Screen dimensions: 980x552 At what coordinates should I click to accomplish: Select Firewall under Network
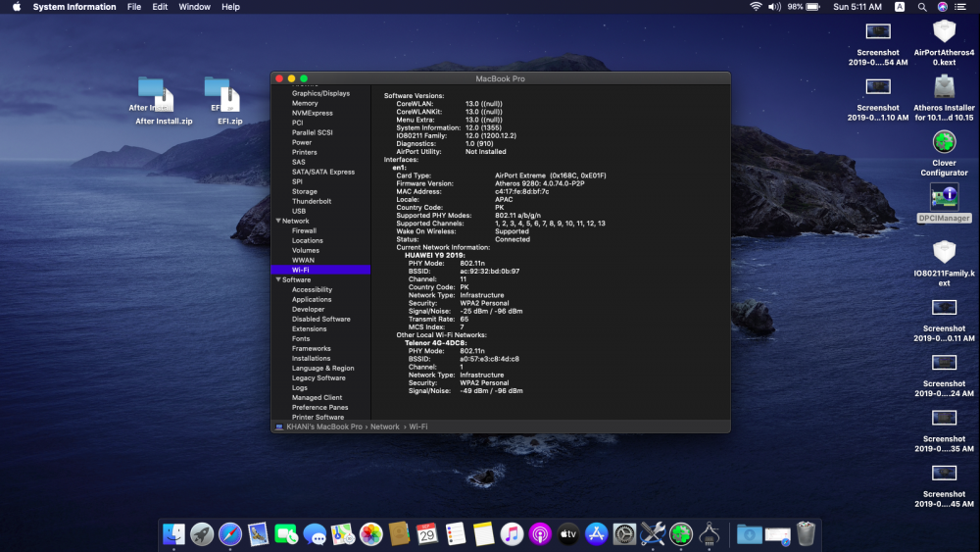pyautogui.click(x=304, y=230)
